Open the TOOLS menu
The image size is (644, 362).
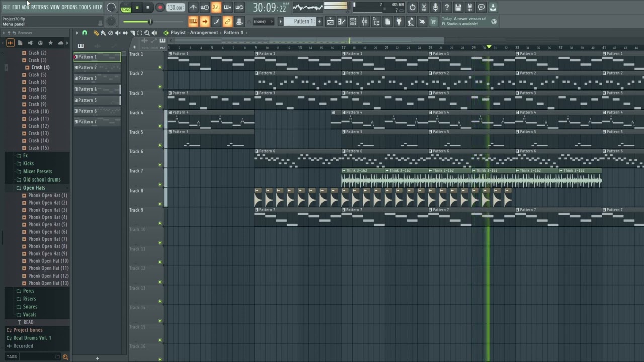pos(85,7)
